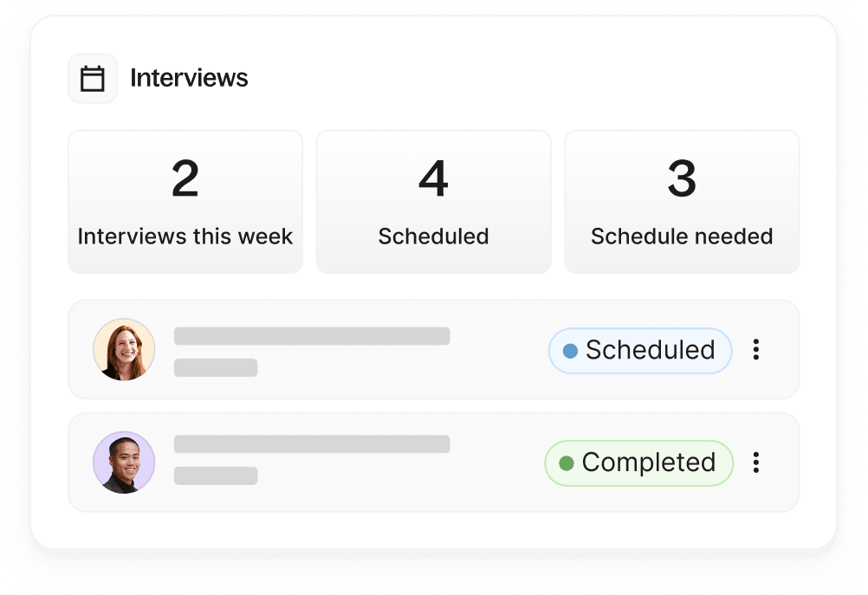Click the "Scheduled" label under the 4
Screen dimensions: 868x595
(x=433, y=236)
